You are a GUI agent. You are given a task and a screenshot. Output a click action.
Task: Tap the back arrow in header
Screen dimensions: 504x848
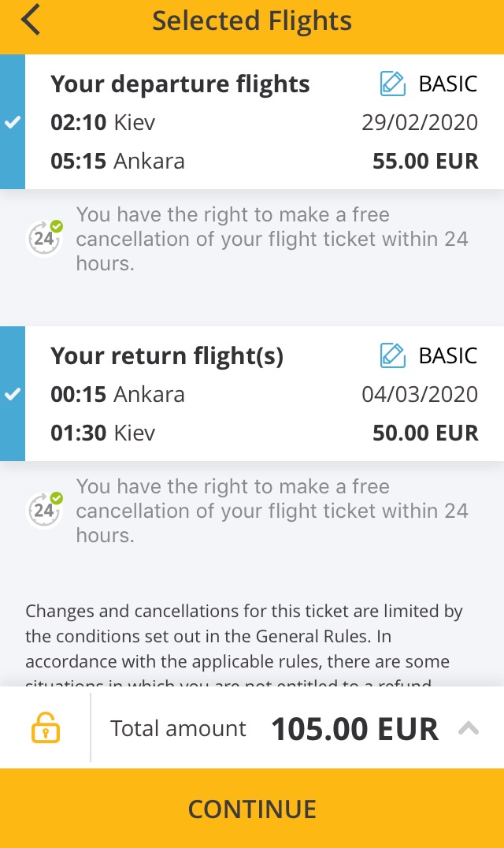(30, 20)
